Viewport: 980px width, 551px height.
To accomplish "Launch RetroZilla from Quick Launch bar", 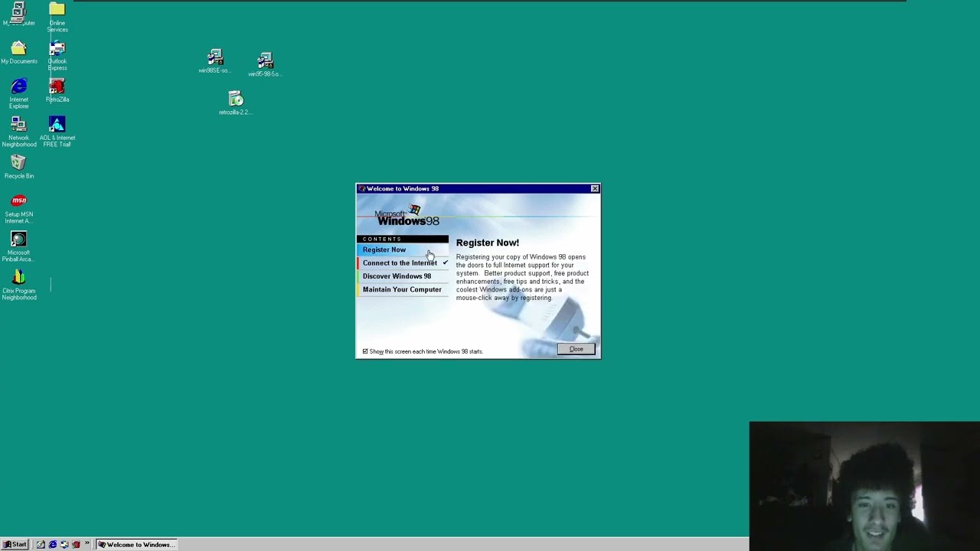I will click(76, 545).
